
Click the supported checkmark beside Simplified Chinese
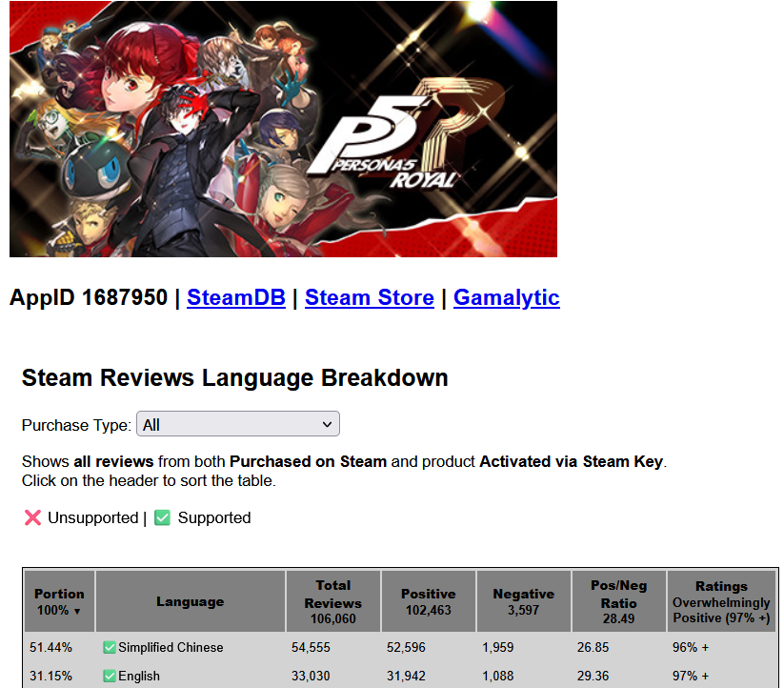pyautogui.click(x=110, y=647)
